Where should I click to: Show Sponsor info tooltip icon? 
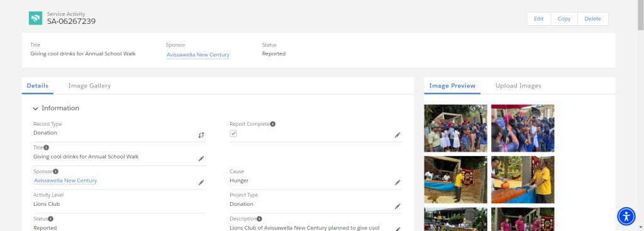point(56,171)
